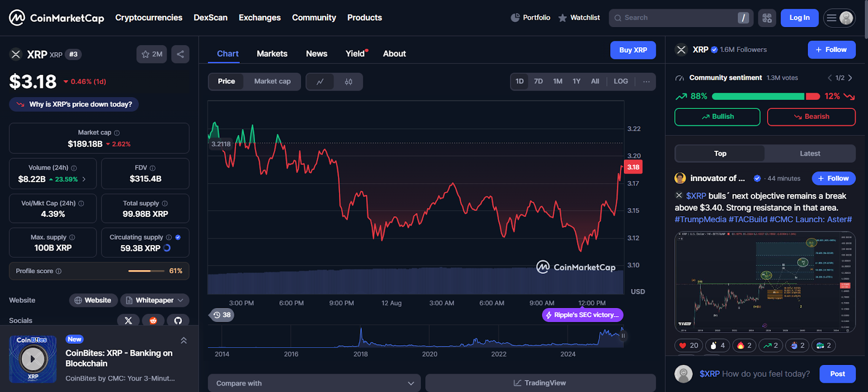Click the share icon next to XRP
868x392 pixels.
[x=180, y=54]
